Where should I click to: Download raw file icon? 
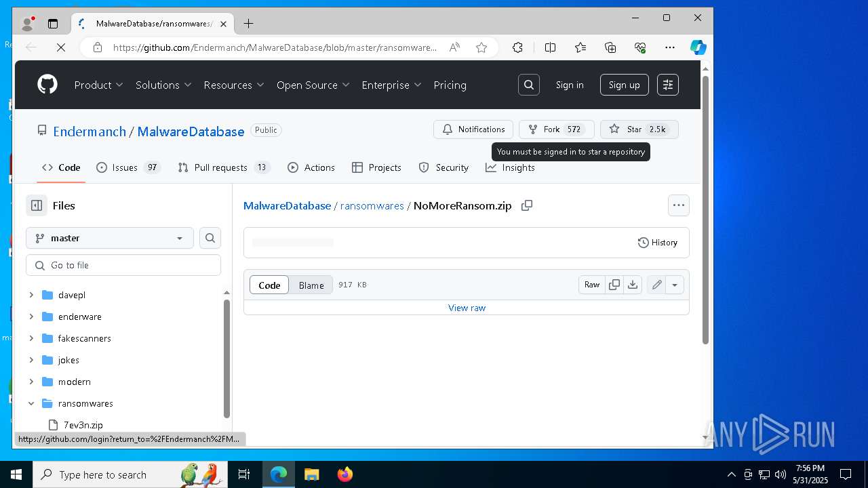[633, 285]
